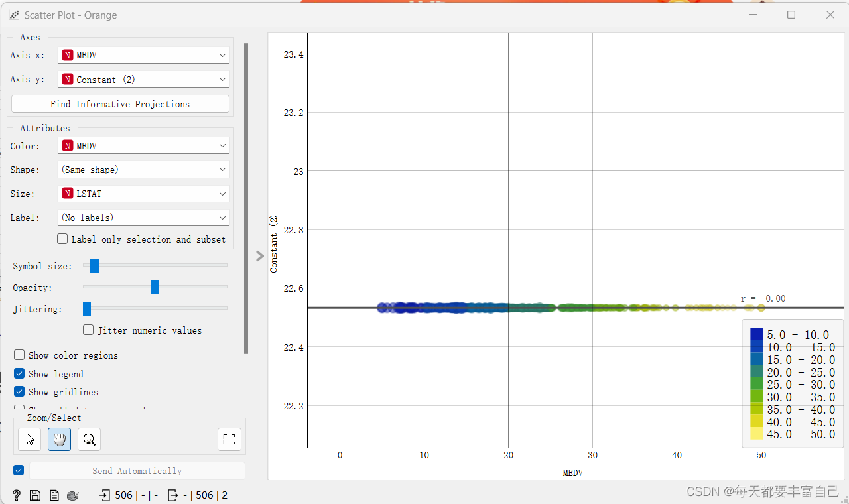Open the Axis x dropdown
Viewport: 849px width, 504px height.
(x=143, y=55)
